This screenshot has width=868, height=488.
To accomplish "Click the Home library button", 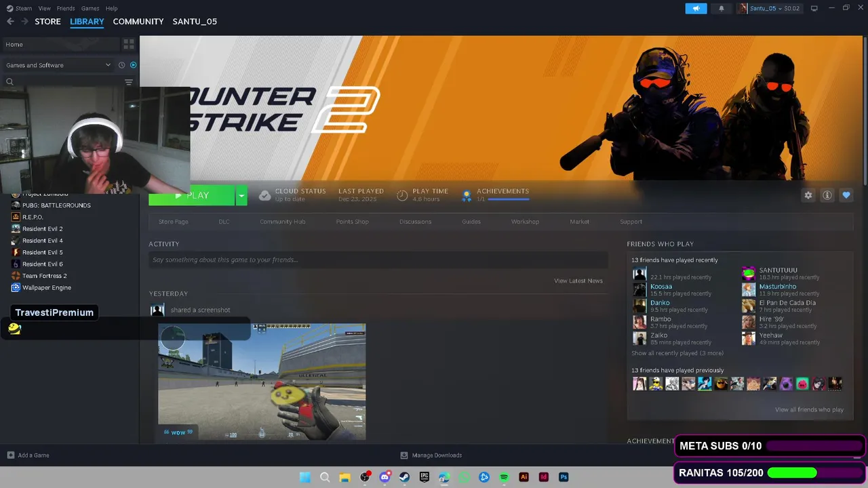I will [60, 45].
